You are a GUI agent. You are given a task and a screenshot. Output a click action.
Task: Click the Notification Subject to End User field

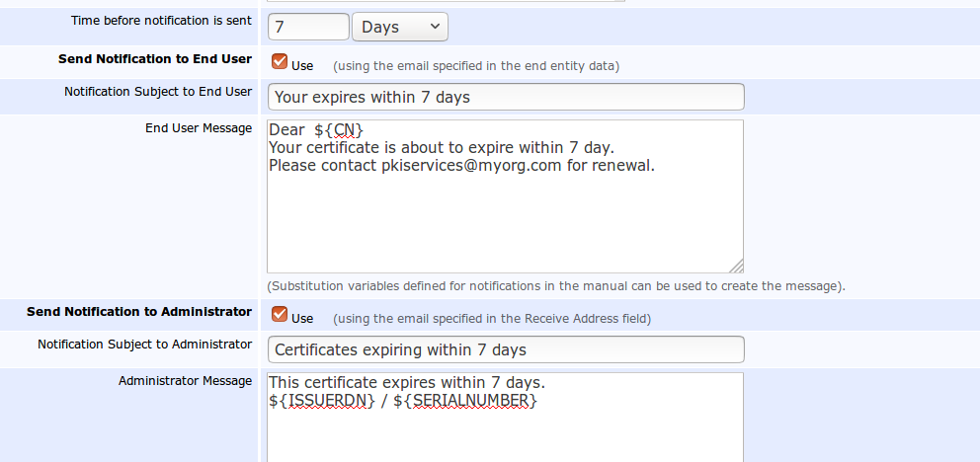[x=505, y=97]
